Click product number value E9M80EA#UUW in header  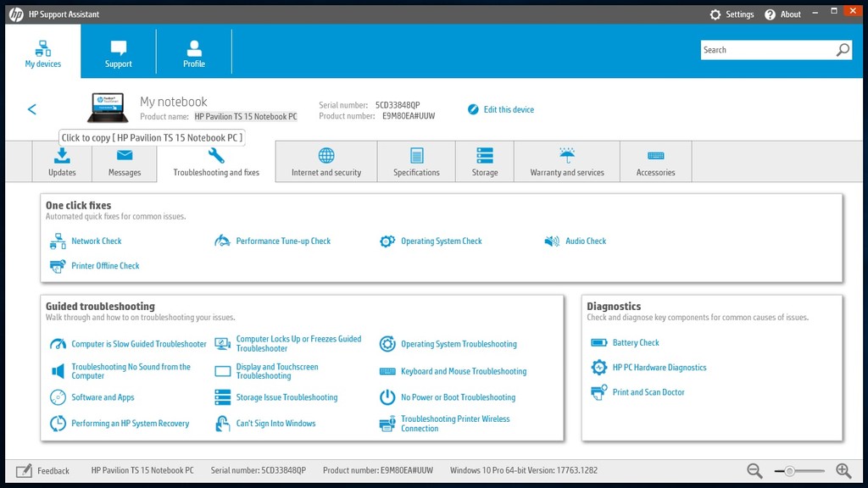tap(409, 116)
